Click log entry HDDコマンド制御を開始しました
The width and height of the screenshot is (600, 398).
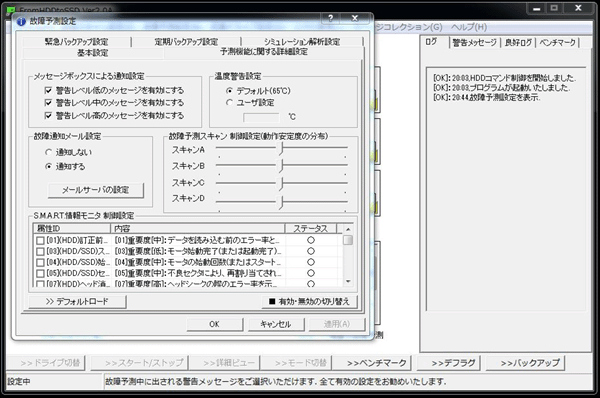pos(504,78)
